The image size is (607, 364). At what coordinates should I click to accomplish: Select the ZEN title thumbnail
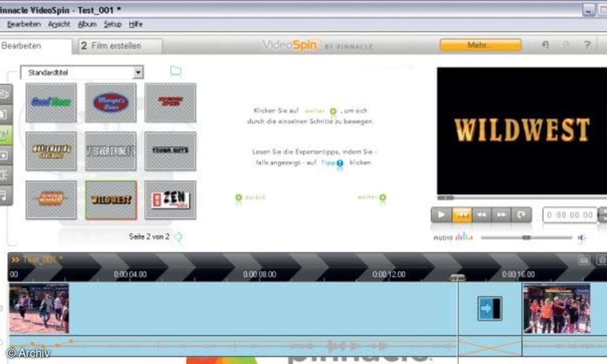point(170,200)
